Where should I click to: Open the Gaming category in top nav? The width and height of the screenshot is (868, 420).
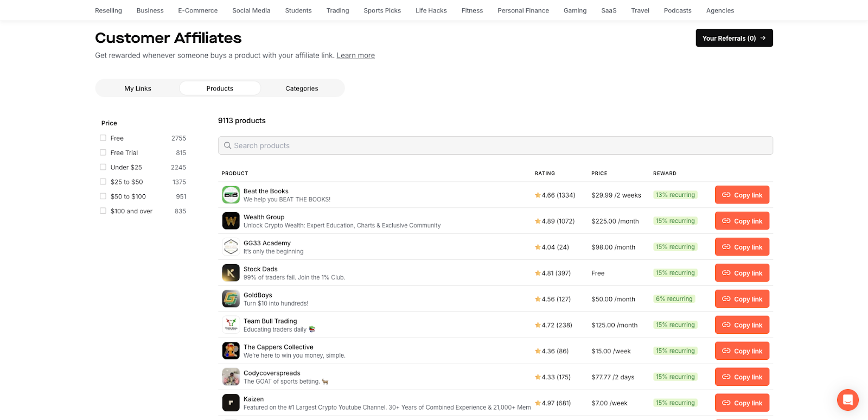coord(575,10)
